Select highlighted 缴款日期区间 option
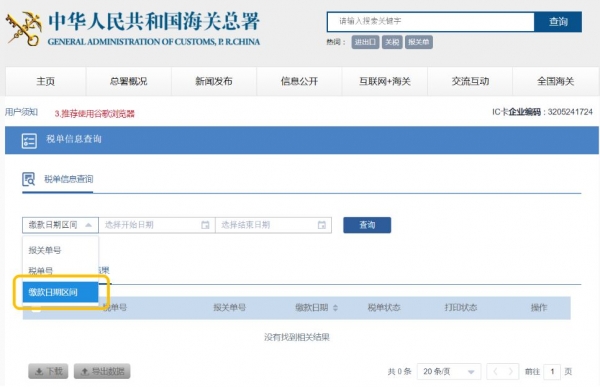Image resolution: width=600 pixels, height=387 pixels. (x=60, y=292)
